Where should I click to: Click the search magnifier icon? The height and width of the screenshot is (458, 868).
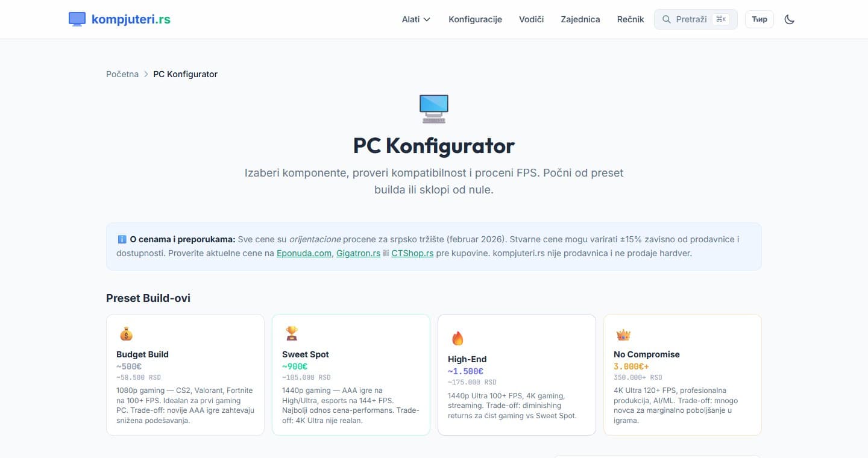point(666,19)
